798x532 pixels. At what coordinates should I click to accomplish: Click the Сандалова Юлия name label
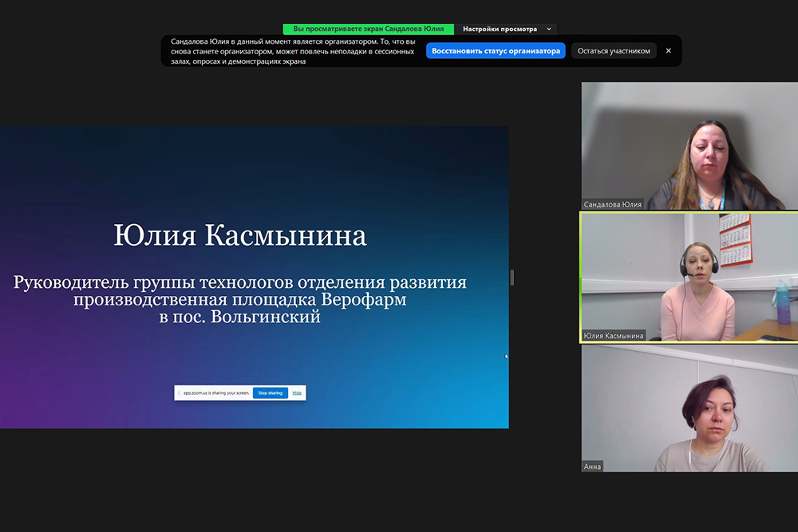point(613,204)
